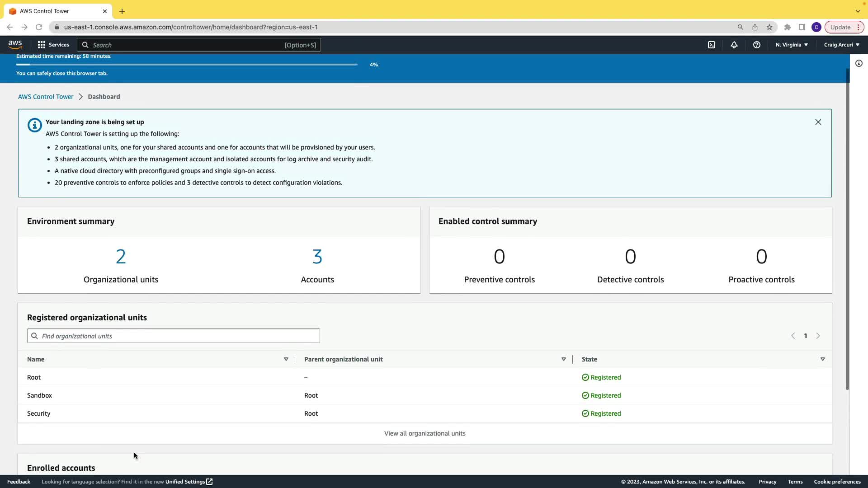Viewport: 868px width, 488px height.
Task: Open the info panel icon on right edge
Action: (859, 63)
